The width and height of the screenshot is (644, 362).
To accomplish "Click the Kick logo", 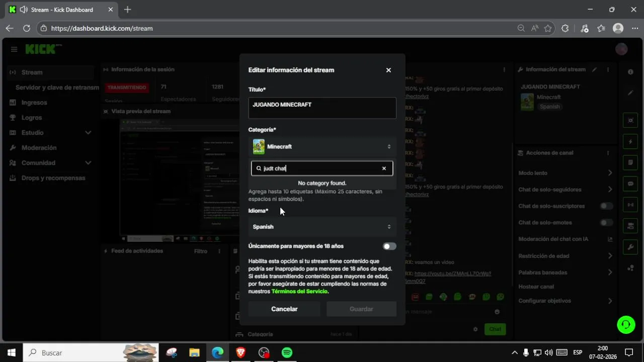I will [43, 49].
